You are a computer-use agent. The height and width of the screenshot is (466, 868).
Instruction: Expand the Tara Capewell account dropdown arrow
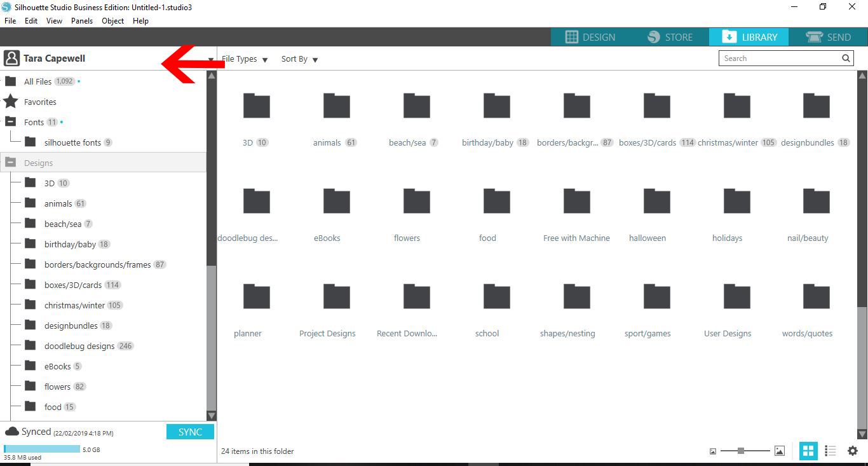211,60
